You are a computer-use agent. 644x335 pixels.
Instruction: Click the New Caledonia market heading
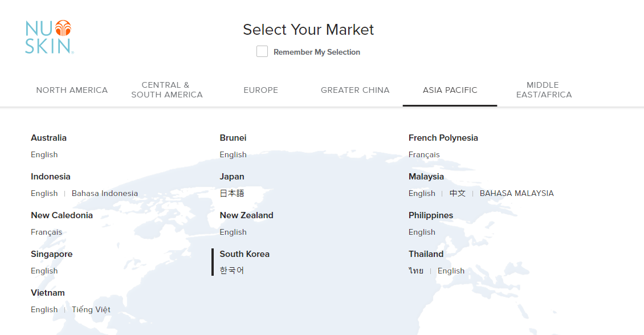pyautogui.click(x=62, y=215)
